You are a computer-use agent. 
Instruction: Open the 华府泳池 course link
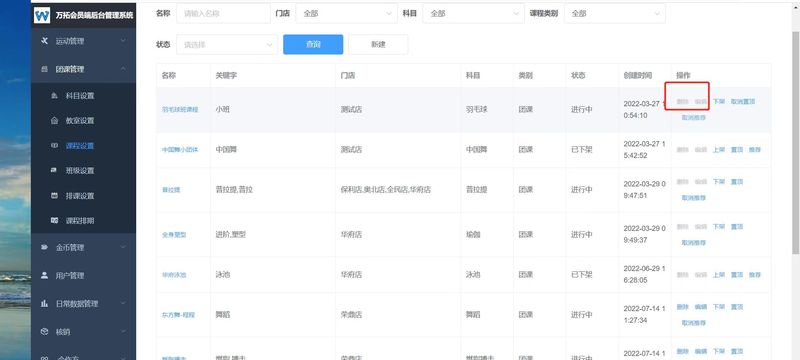(174, 275)
